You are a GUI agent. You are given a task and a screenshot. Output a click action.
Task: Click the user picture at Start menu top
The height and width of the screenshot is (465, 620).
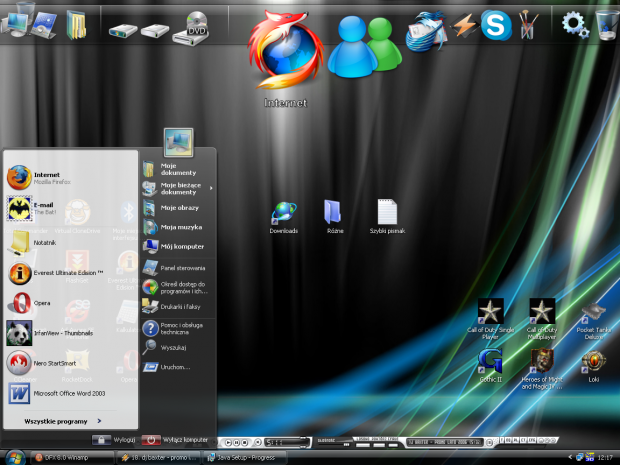178,142
